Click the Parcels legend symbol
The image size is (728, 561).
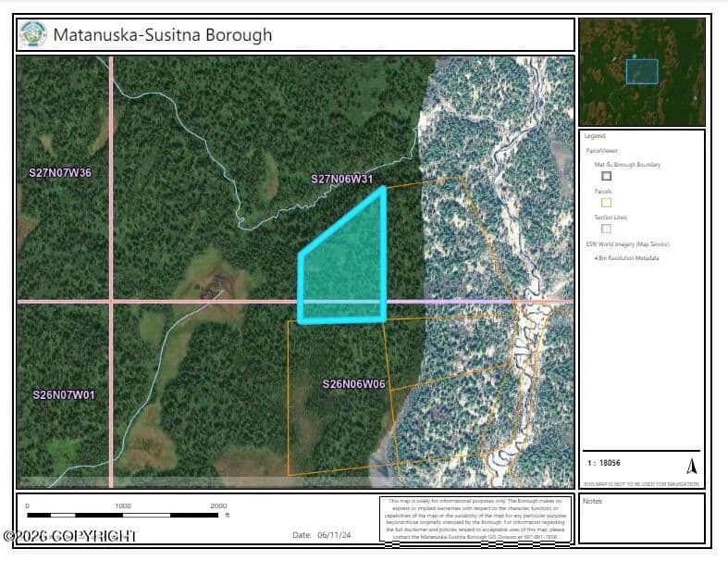[606, 202]
